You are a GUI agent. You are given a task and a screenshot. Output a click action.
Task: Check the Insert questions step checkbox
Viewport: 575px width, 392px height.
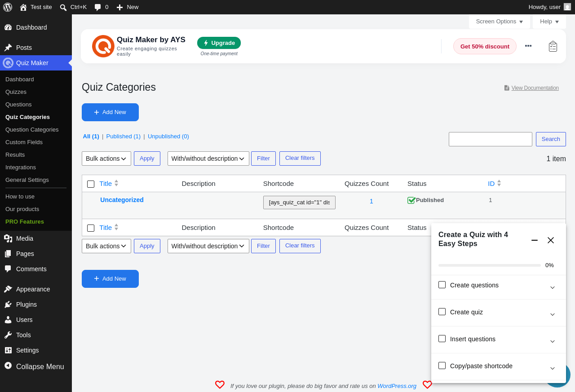[x=442, y=339]
